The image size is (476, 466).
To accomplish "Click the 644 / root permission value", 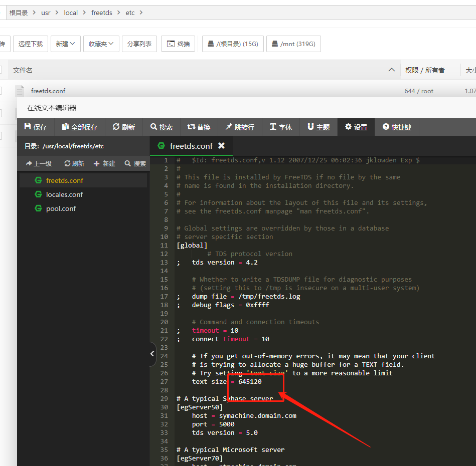I will [x=419, y=91].
